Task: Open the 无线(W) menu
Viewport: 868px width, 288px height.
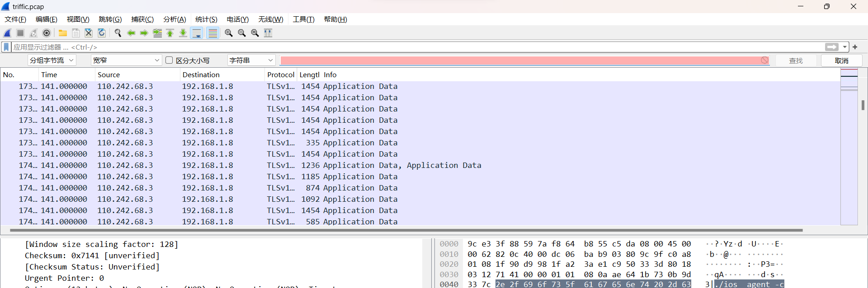Action: coord(271,19)
